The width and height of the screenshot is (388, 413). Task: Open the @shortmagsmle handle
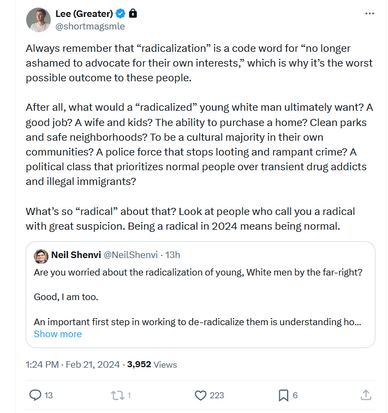click(x=90, y=27)
